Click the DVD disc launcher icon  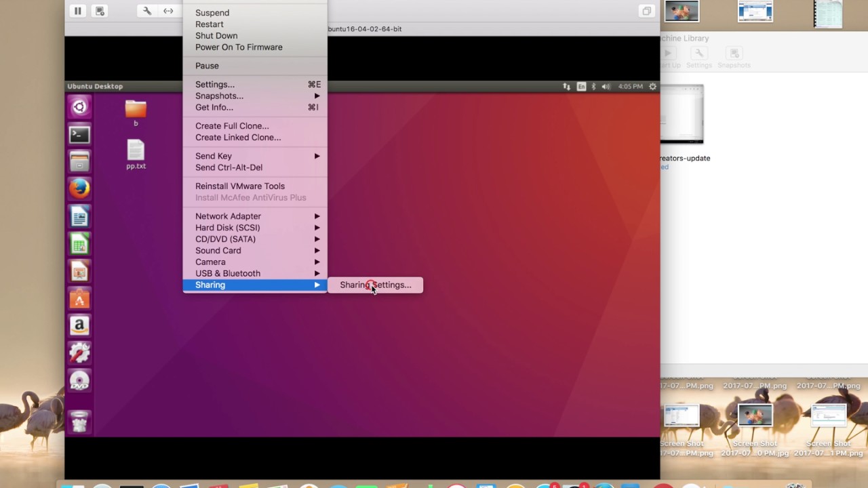tap(79, 381)
